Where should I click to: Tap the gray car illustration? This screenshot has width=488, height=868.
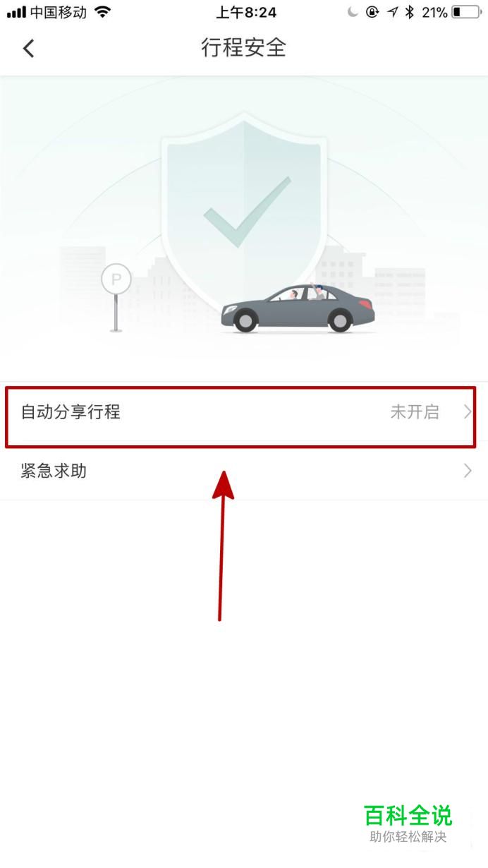(x=298, y=308)
